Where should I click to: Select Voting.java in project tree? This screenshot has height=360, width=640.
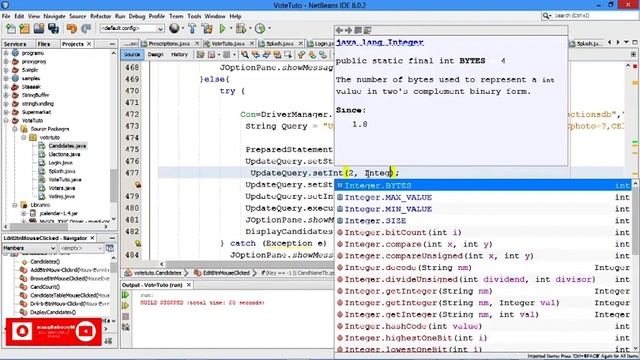click(x=62, y=196)
